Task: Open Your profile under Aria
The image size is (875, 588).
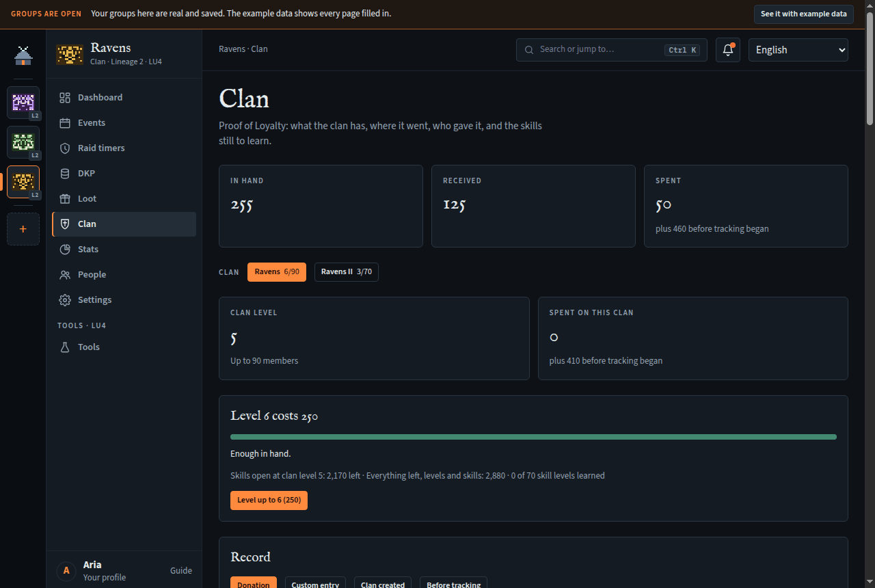Action: pos(105,578)
